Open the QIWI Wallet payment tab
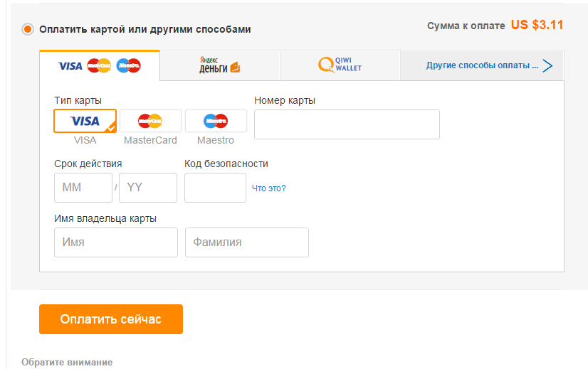The image size is (588, 369). (x=340, y=65)
